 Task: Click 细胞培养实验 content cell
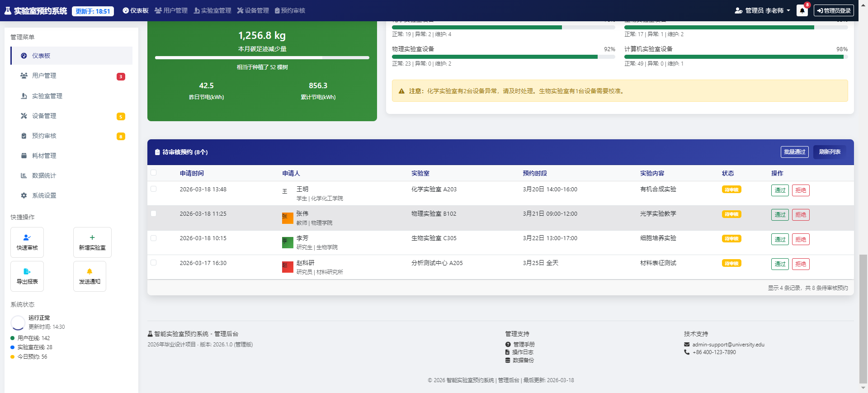(658, 238)
